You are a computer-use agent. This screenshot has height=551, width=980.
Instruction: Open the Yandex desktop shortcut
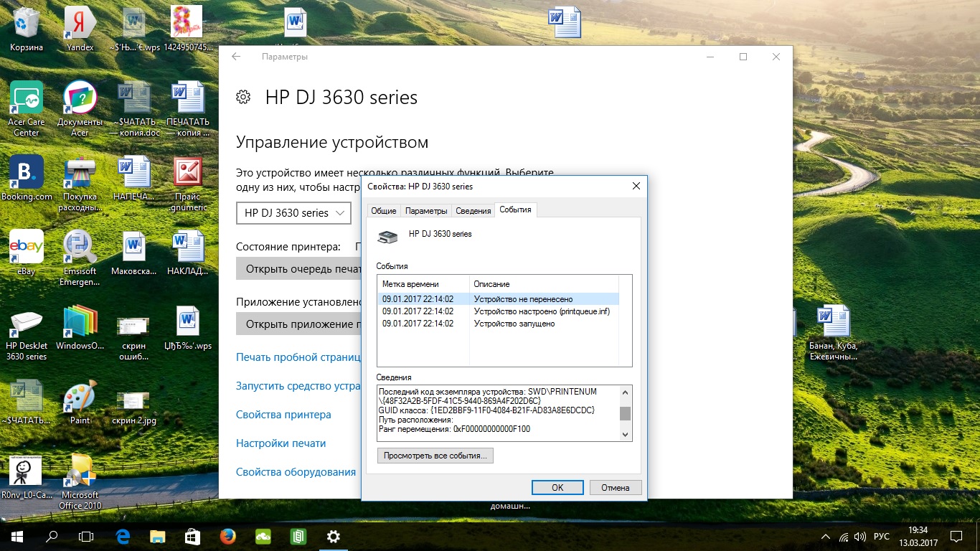[80, 29]
